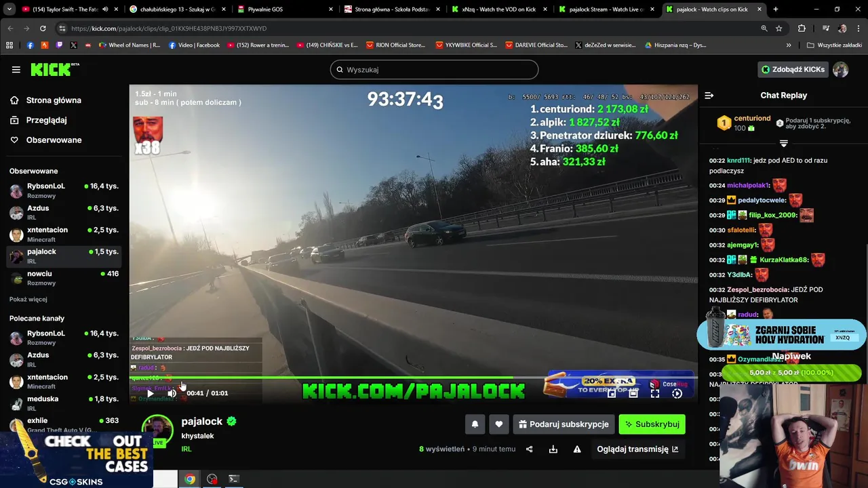Open playback settings icon in player

pyautogui.click(x=677, y=393)
